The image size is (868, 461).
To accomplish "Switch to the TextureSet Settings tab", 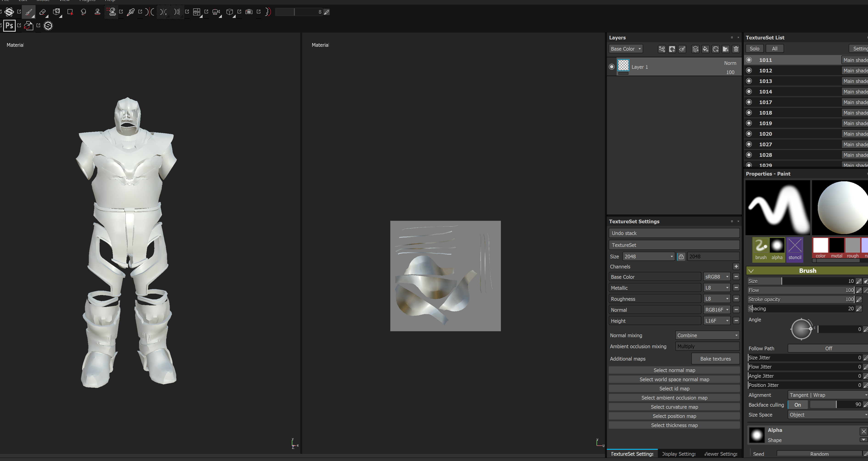I will point(632,454).
